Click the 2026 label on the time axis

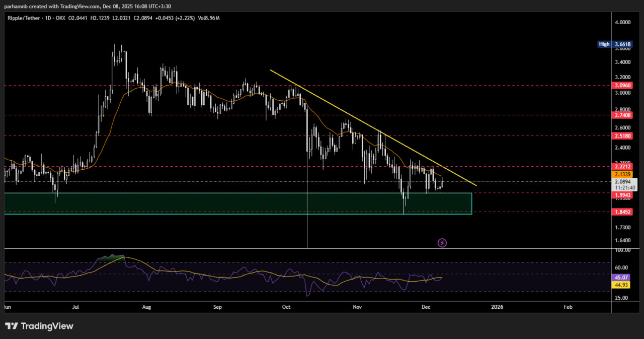click(497, 307)
